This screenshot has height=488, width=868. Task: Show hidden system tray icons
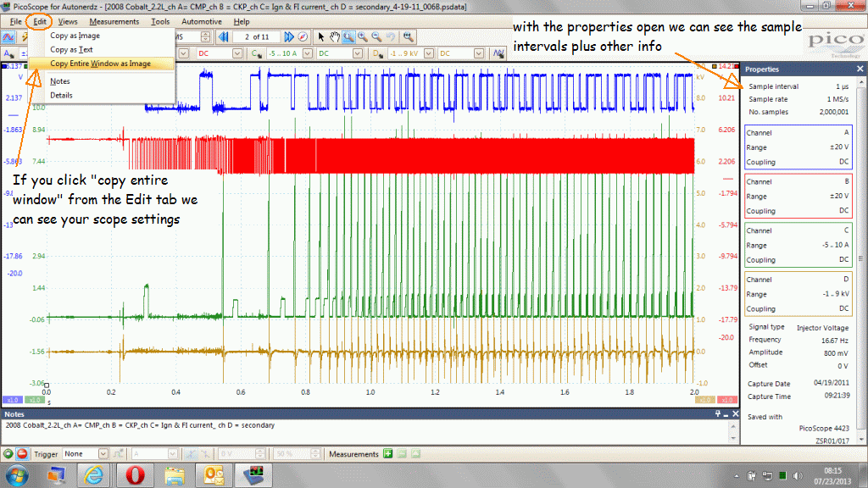coord(737,476)
